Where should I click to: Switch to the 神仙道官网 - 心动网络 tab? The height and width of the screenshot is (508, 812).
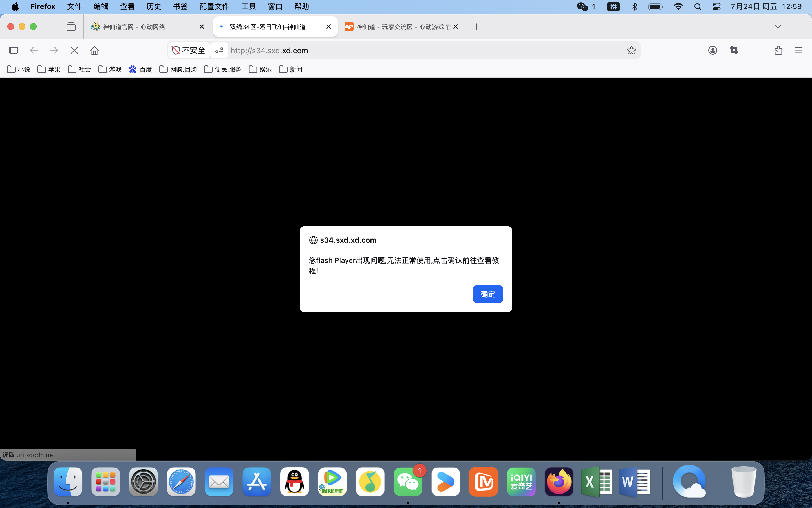pyautogui.click(x=148, y=27)
